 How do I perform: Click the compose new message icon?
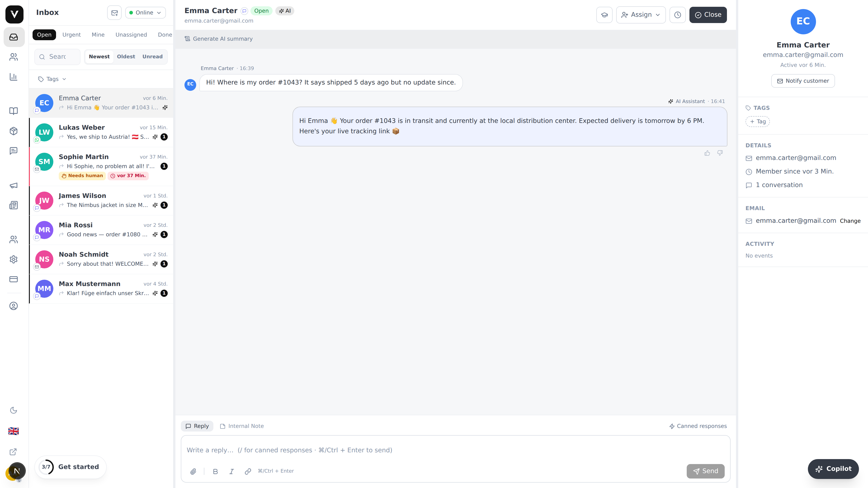115,13
